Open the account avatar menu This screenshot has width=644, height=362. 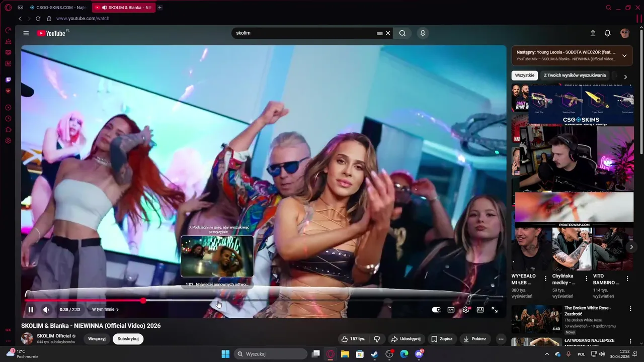(625, 33)
